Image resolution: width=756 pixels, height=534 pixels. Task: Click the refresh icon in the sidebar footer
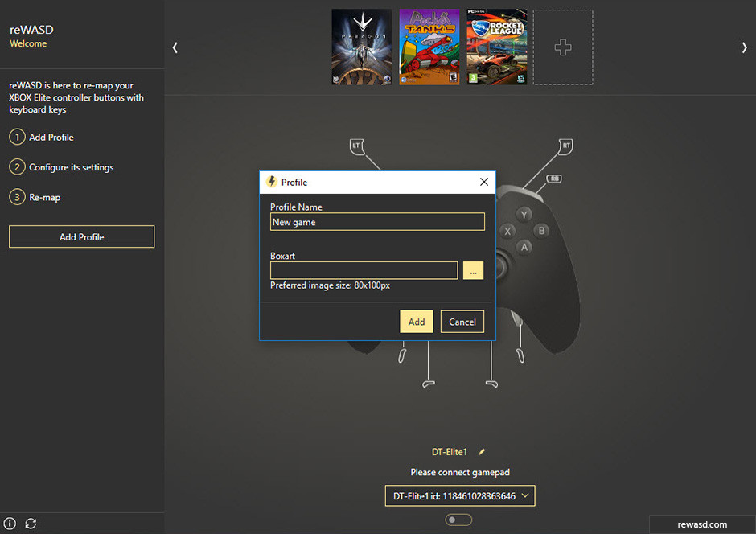(31, 524)
